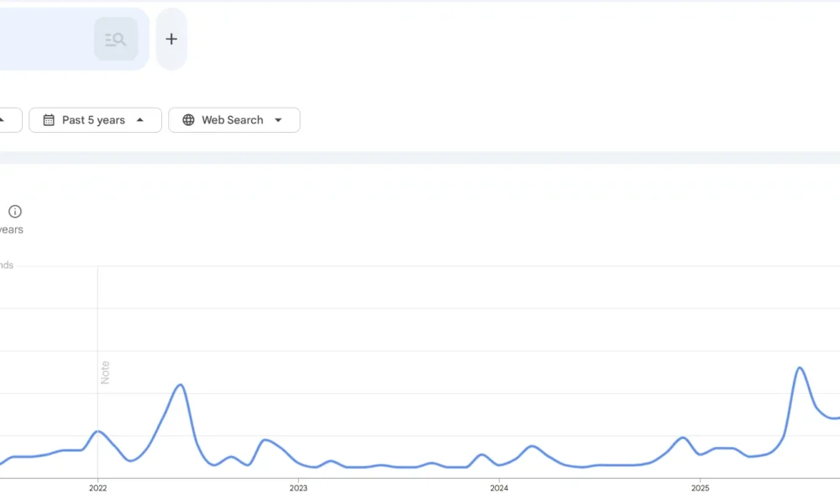
Task: Click the magnifier glass in the search pill
Action: point(116,39)
